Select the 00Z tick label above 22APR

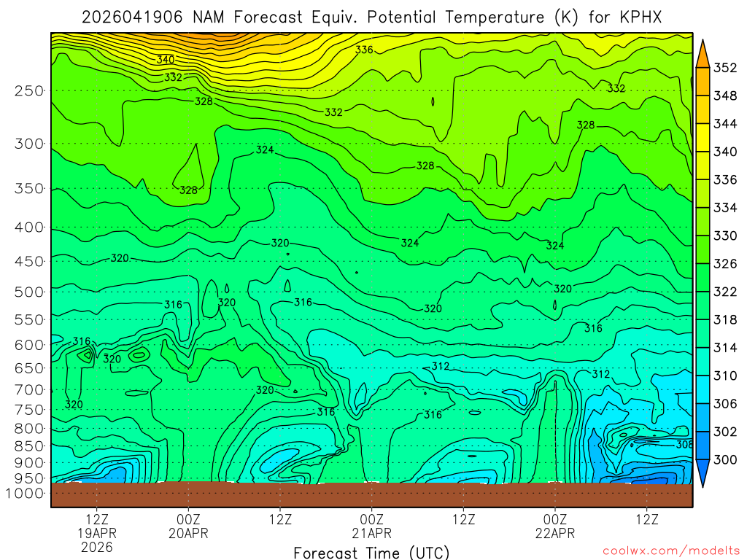pos(555,519)
